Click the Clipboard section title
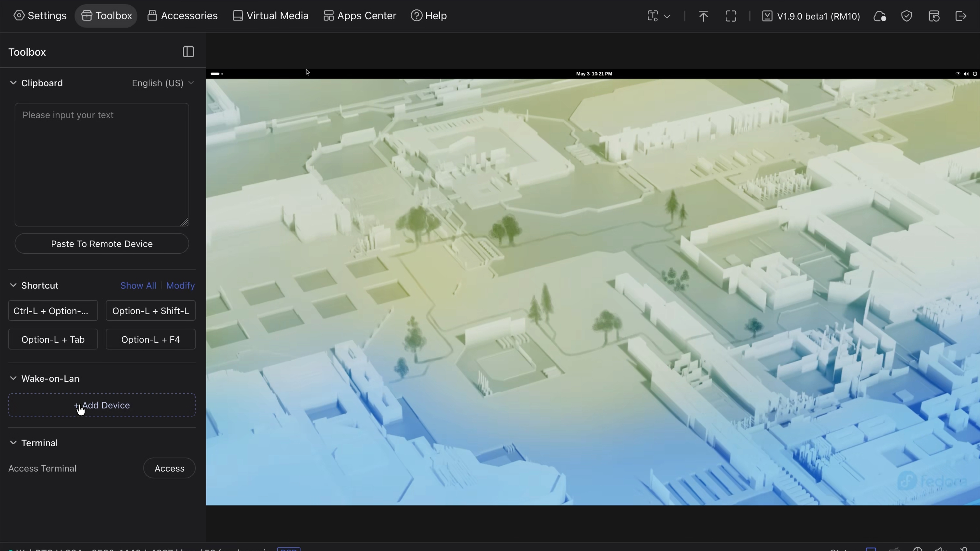The image size is (980, 551). coord(42,83)
